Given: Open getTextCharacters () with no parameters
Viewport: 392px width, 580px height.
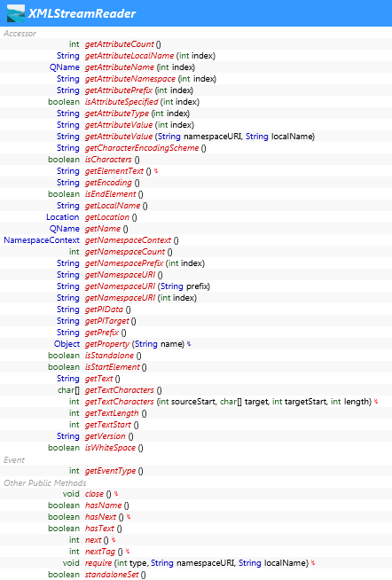Looking at the screenshot, I should click(120, 390).
